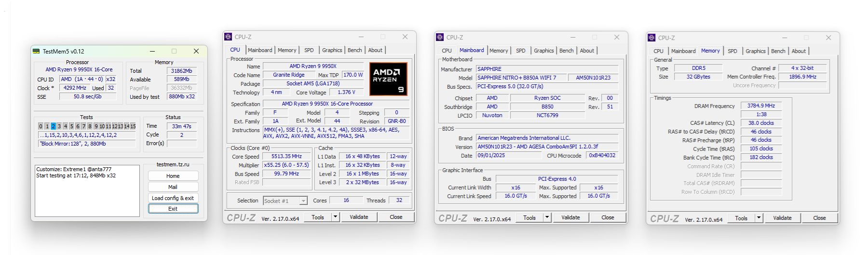Open SPD tab in the Mainboard tab window
Image resolution: width=868 pixels, height=255 pixels.
(x=521, y=51)
